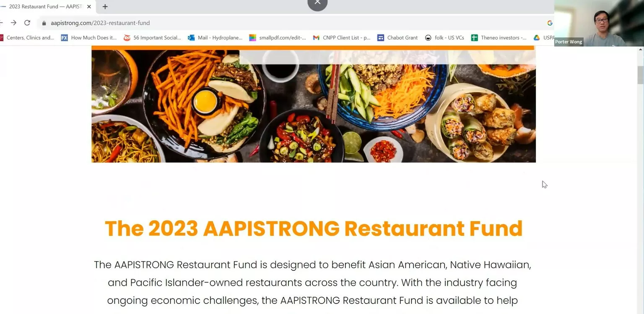Screen dimensions: 644x314
Task: Dismiss overlay with the round X button
Action: tap(317, 3)
